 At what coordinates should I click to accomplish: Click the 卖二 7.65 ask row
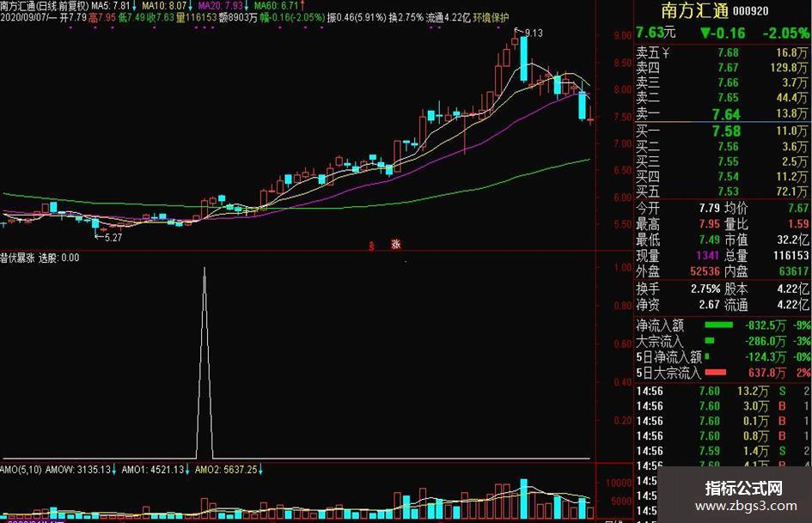point(722,98)
